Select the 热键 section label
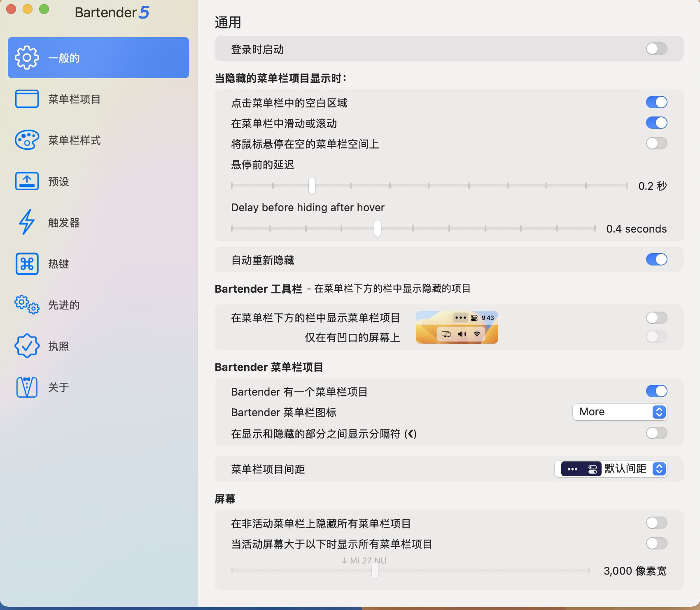This screenshot has height=610, width=700. click(x=58, y=264)
